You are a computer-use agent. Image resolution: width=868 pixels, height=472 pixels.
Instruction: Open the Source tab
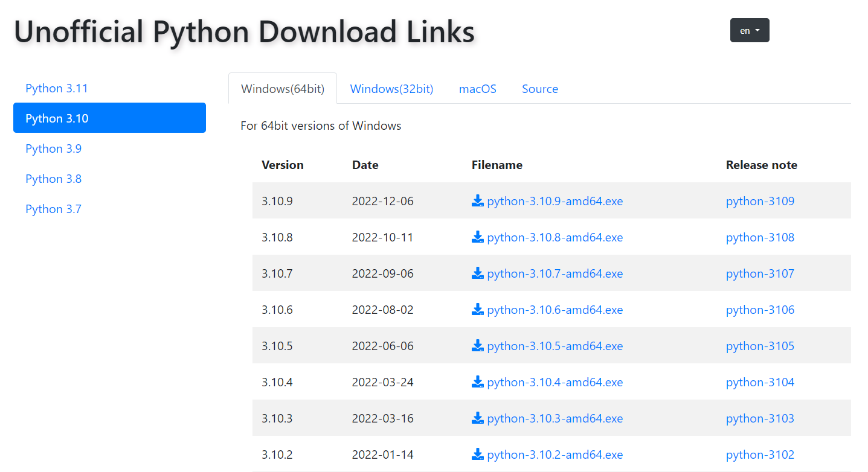[x=539, y=88]
